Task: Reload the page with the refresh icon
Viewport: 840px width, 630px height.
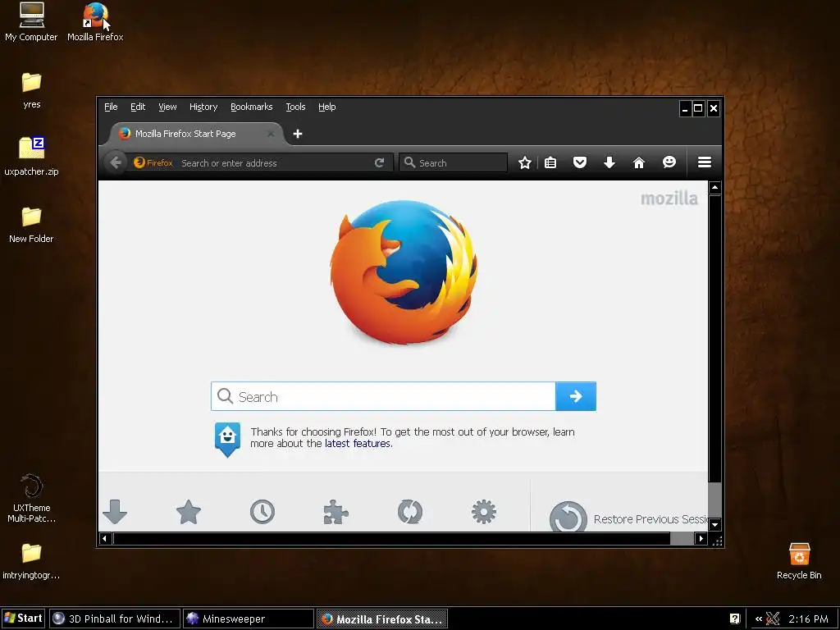Action: [379, 163]
